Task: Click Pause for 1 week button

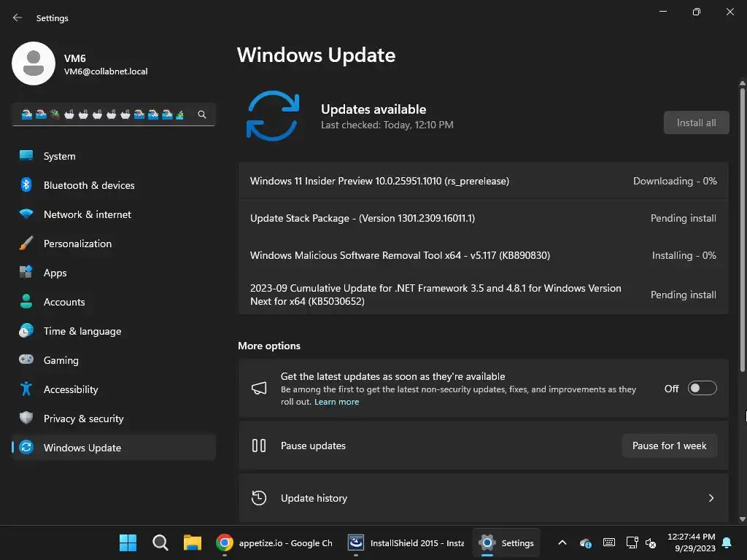Action: [x=670, y=446]
